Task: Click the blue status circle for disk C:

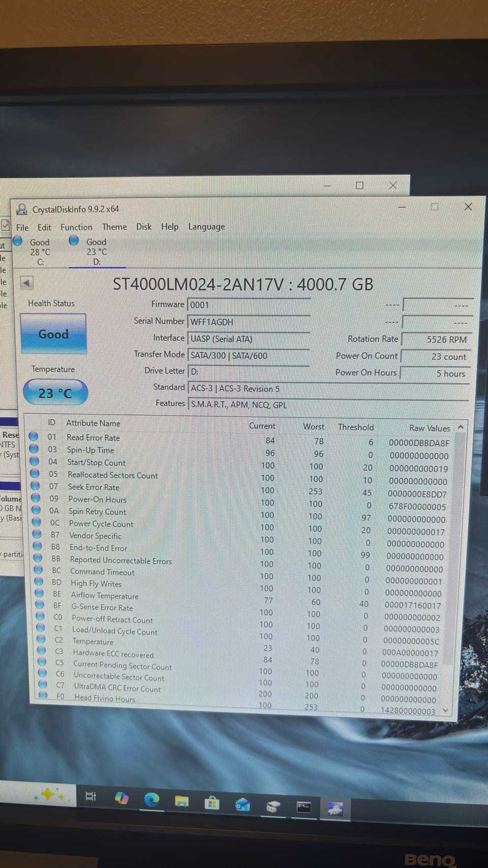Action: point(18,241)
